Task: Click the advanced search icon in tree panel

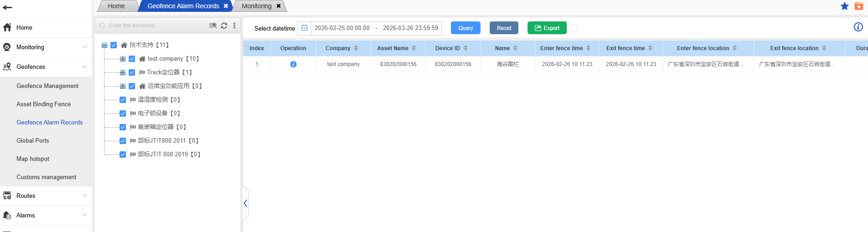Action: (x=213, y=26)
